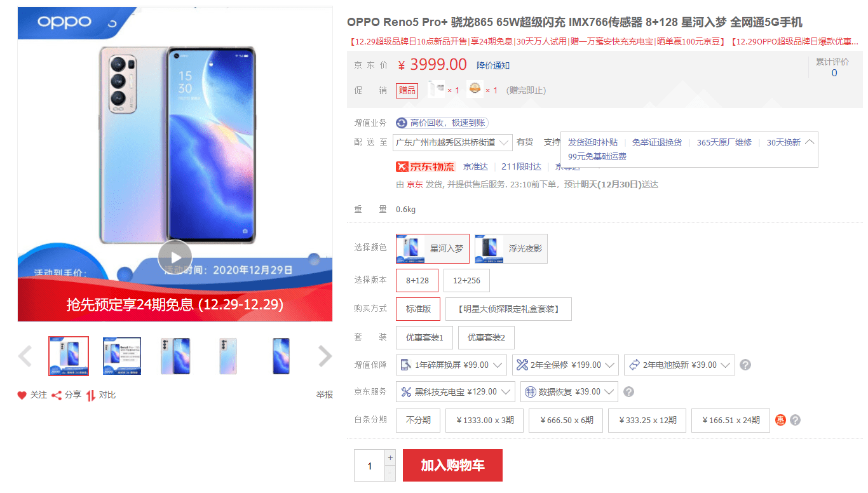This screenshot has height=493, width=868.
Task: Choose the 12+256 version
Action: [x=467, y=281]
